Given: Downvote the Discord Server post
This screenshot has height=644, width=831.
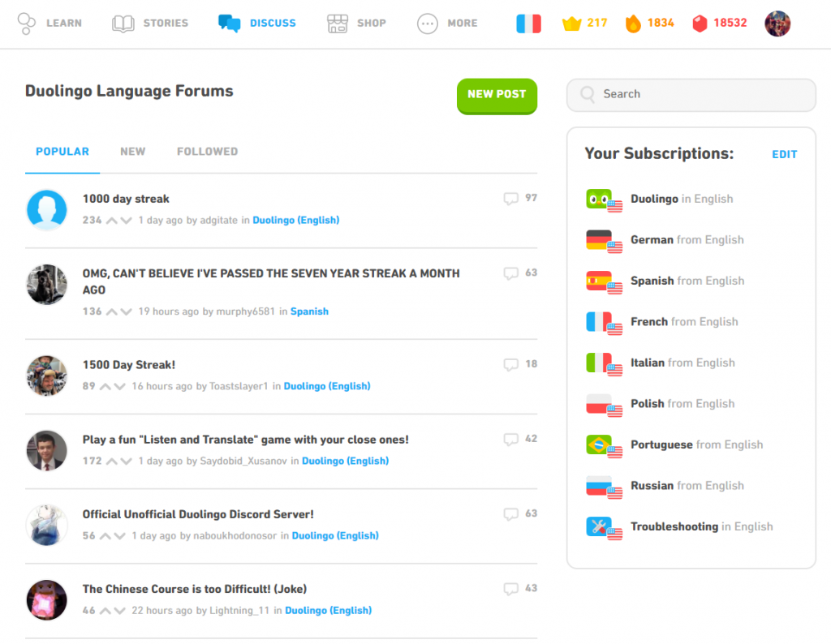Looking at the screenshot, I should pyautogui.click(x=120, y=536).
